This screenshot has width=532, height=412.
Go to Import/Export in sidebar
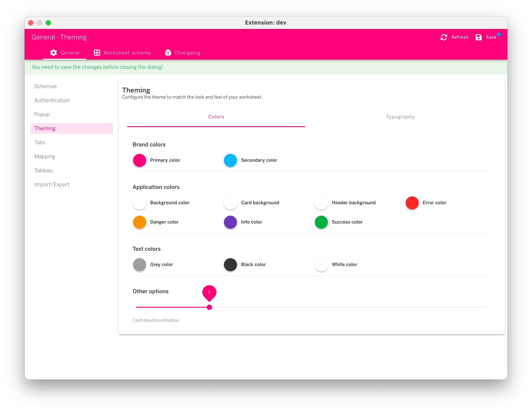[x=52, y=185]
